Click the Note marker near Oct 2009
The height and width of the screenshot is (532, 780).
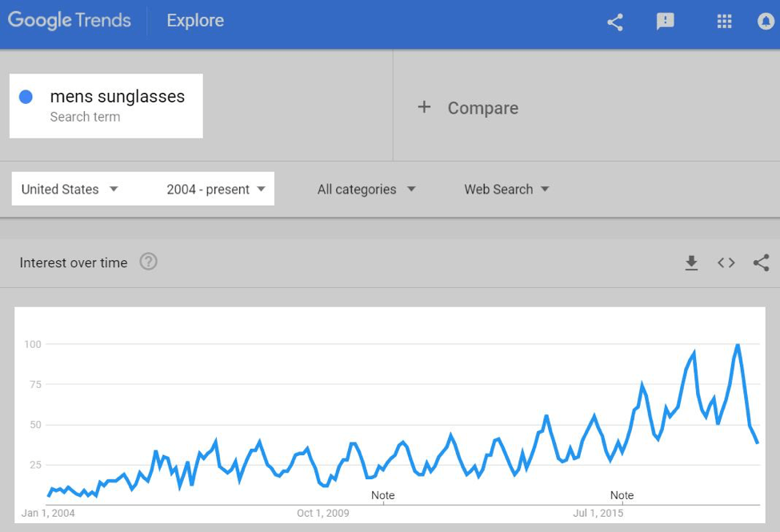383,495
